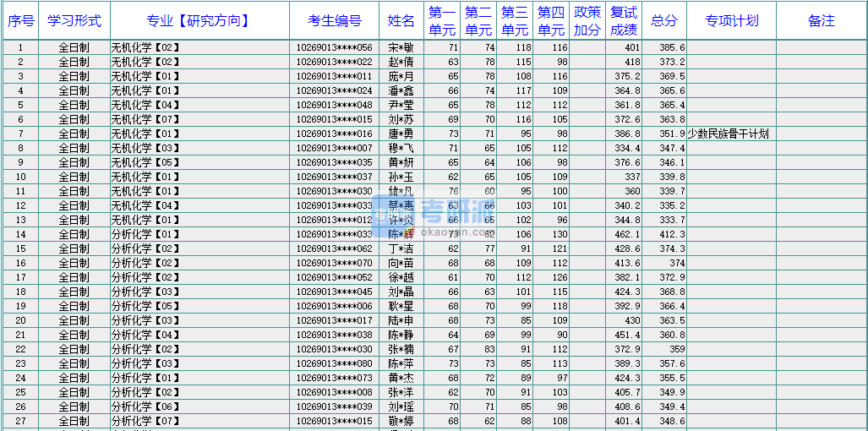The image size is (868, 431).
Task: Select the name cell 宋*敏
Action: coord(401,47)
